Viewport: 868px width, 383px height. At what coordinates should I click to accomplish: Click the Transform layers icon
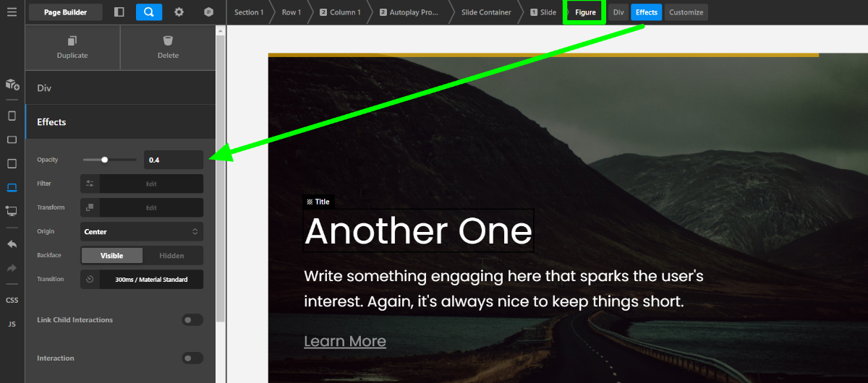pyautogui.click(x=90, y=207)
